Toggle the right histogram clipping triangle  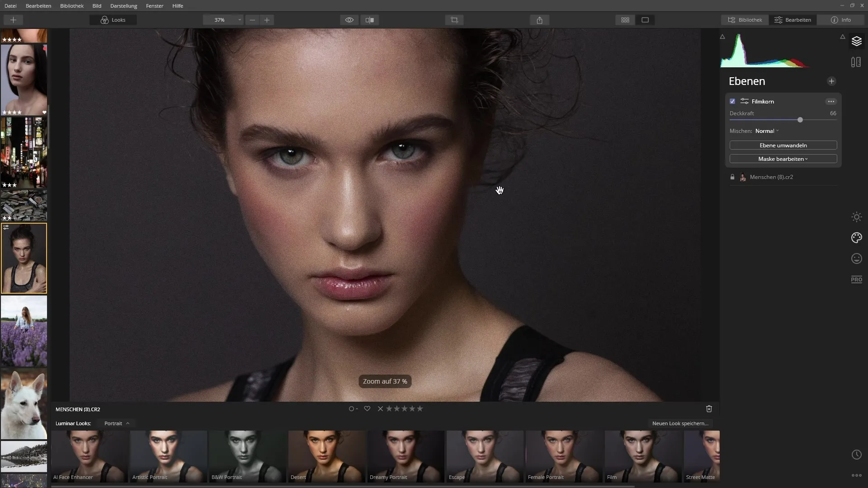(842, 37)
